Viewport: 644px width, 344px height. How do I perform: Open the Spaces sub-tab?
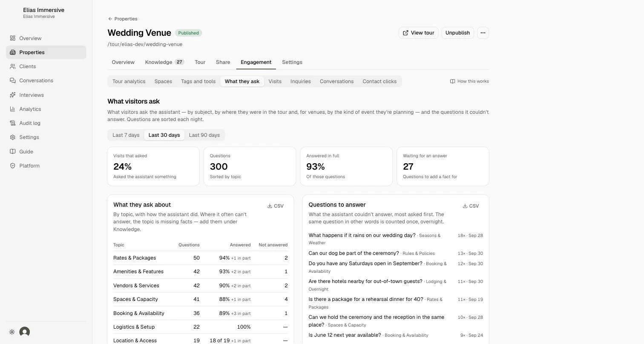click(163, 81)
